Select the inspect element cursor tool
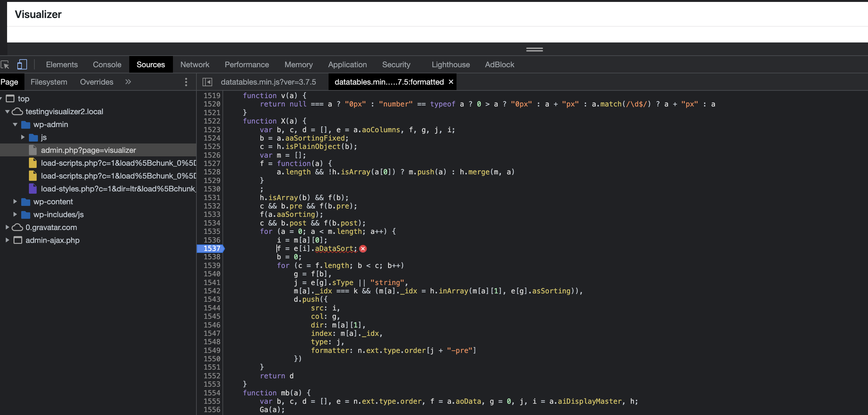This screenshot has height=415, width=868. point(6,64)
